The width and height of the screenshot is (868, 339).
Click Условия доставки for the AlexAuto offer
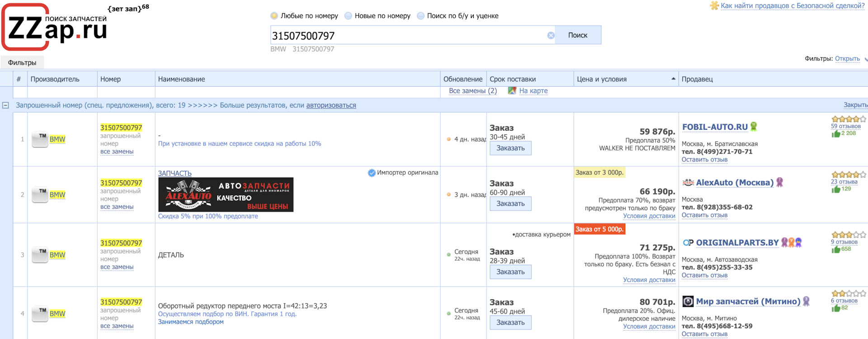[649, 216]
